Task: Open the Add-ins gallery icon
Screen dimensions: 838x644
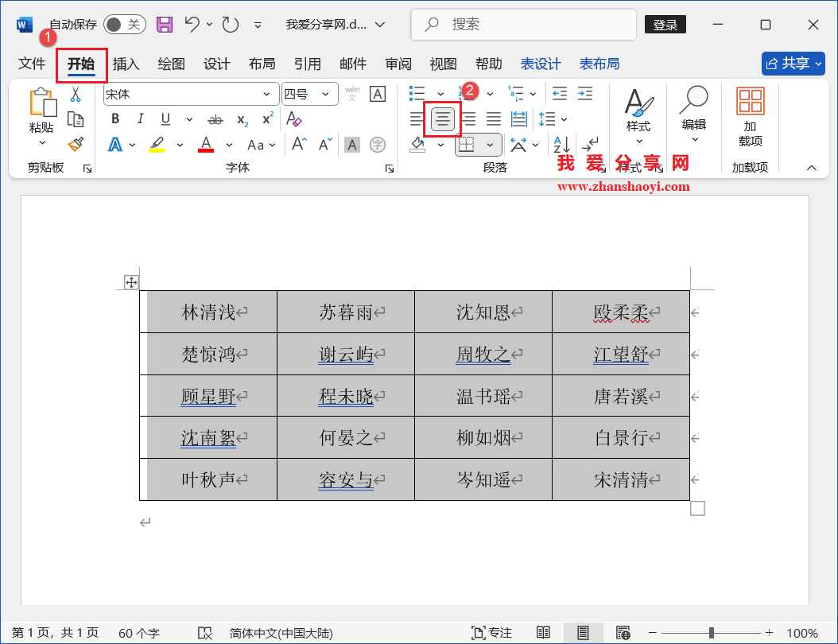Action: (751, 101)
